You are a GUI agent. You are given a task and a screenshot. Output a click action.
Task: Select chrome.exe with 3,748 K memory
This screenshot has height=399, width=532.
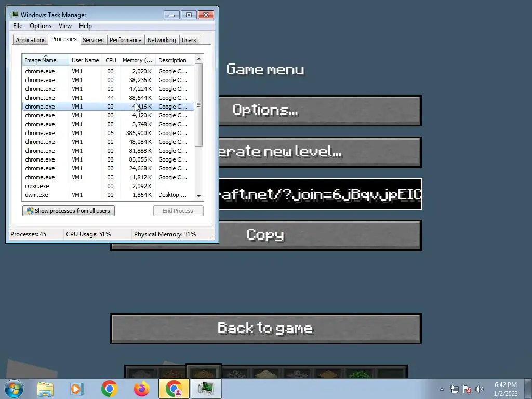point(108,124)
